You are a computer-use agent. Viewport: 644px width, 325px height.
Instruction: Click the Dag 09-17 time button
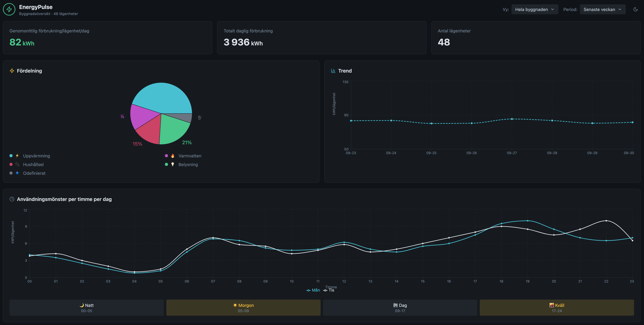click(x=400, y=308)
